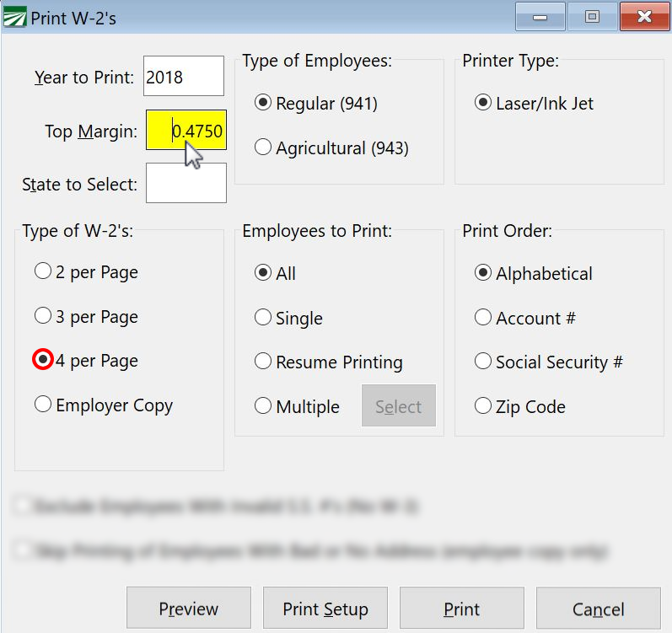Click the Print button

[461, 609]
